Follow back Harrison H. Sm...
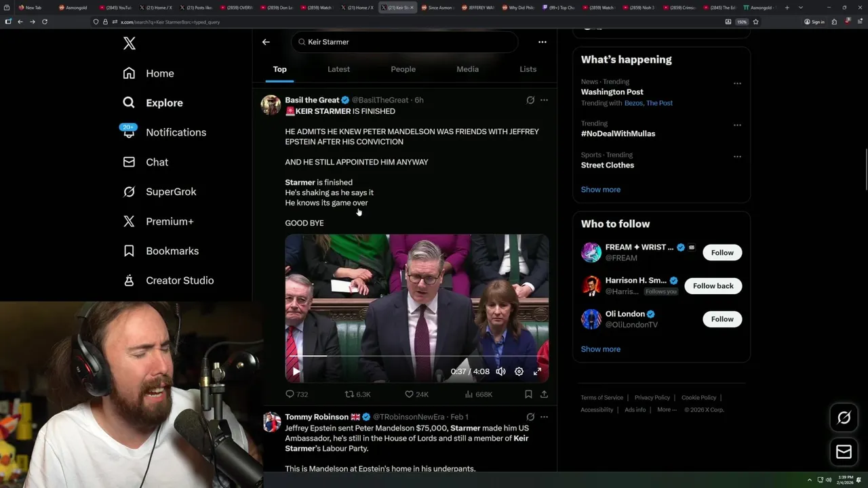 (x=713, y=286)
